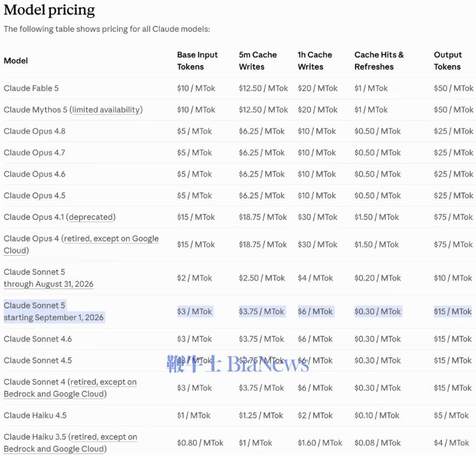The height and width of the screenshot is (455, 476).
Task: Select the '5m Cache Writes' column header
Action: pyautogui.click(x=257, y=60)
